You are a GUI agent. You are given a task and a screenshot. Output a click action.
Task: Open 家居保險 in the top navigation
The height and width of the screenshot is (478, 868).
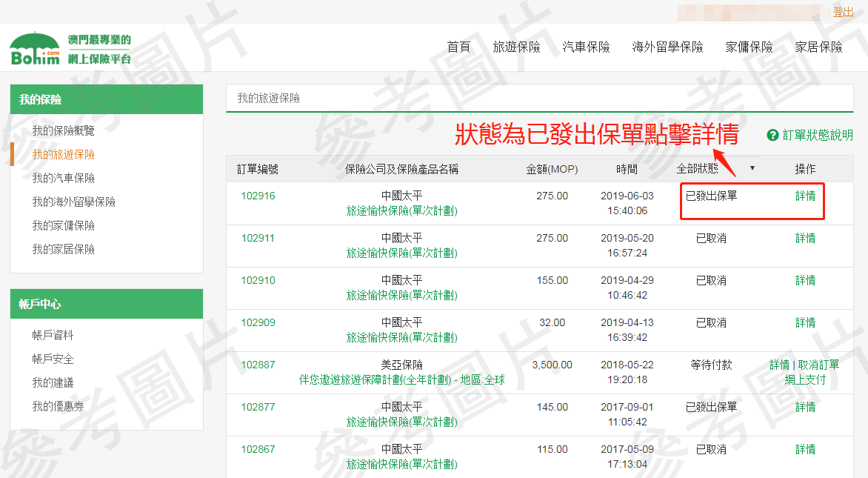point(818,47)
